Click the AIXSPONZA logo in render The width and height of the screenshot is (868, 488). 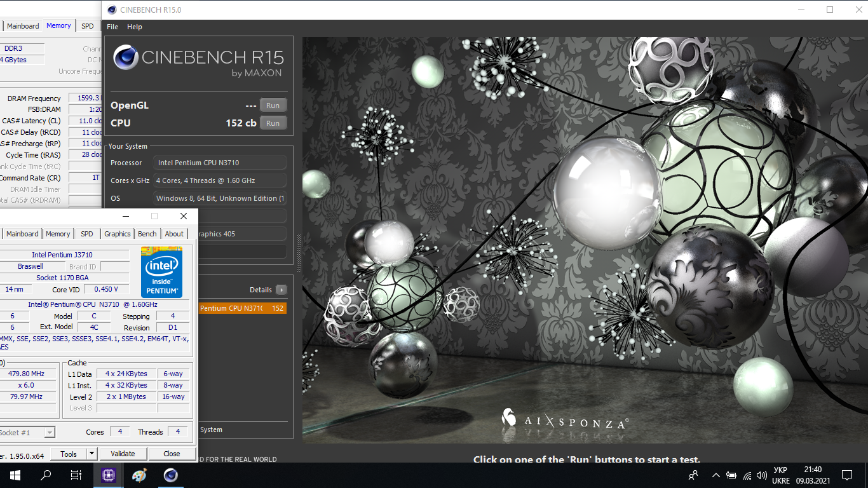tap(565, 419)
